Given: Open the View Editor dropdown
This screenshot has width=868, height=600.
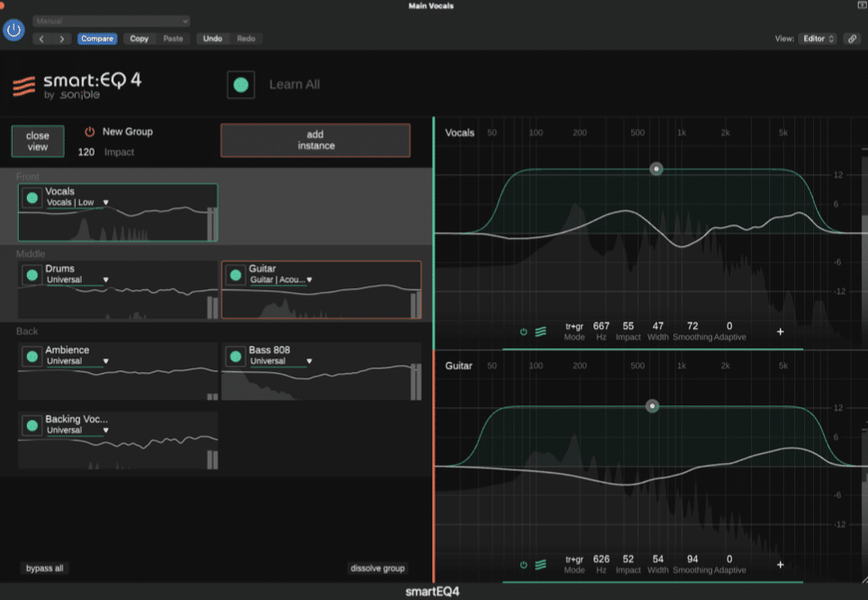Looking at the screenshot, I should point(818,39).
